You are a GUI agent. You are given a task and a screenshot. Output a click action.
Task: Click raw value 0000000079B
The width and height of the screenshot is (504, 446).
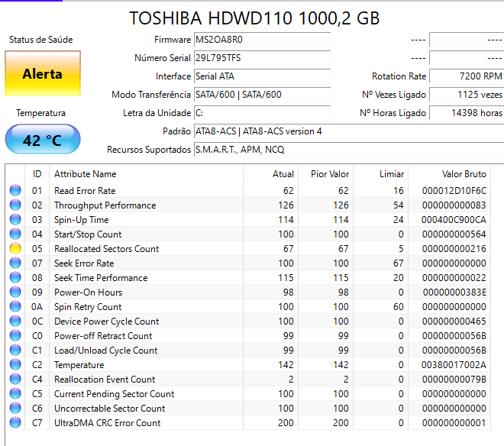(454, 380)
